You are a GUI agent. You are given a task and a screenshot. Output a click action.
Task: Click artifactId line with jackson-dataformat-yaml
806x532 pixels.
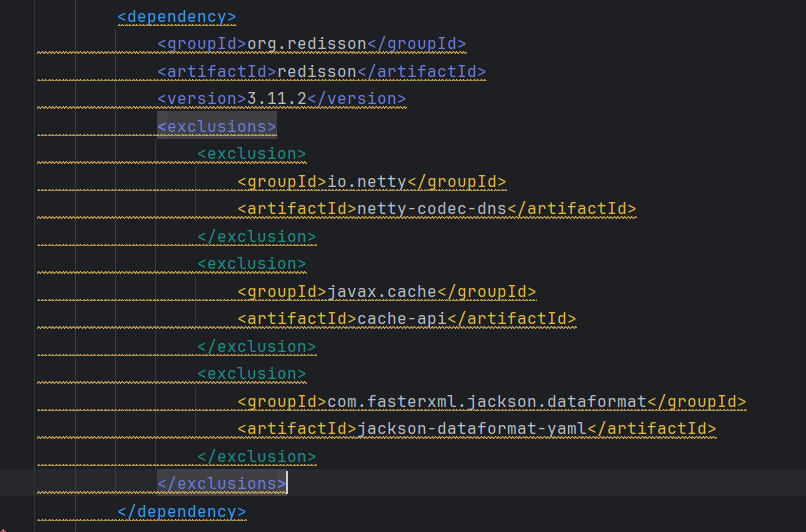tap(477, 429)
